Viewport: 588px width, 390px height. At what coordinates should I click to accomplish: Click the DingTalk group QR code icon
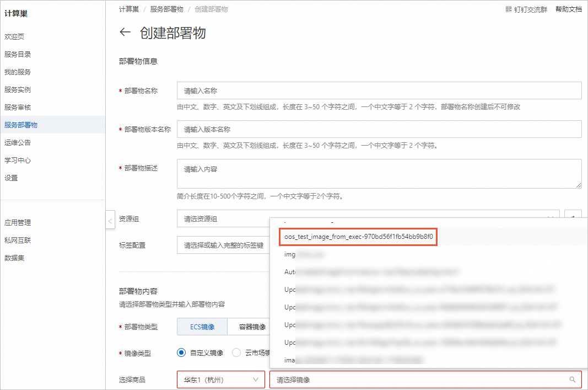click(509, 9)
